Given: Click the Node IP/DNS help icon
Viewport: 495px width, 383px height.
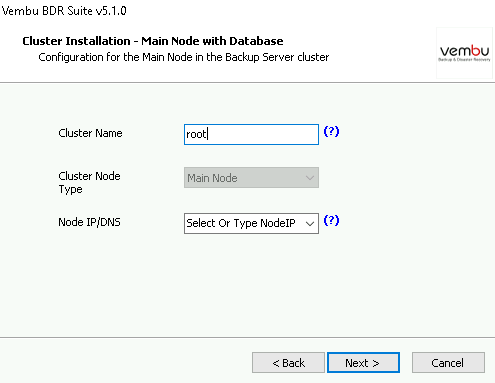Looking at the screenshot, I should (x=331, y=221).
